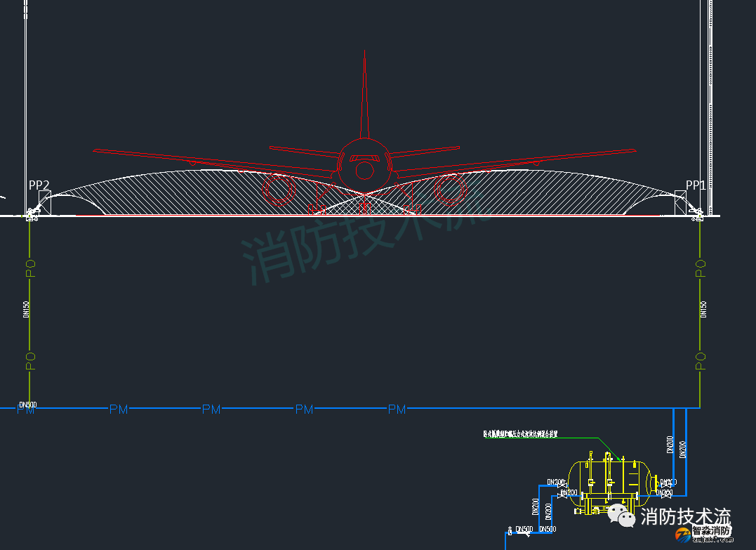
Task: Select the upper PO label on left pipe
Action: pyautogui.click(x=30, y=268)
